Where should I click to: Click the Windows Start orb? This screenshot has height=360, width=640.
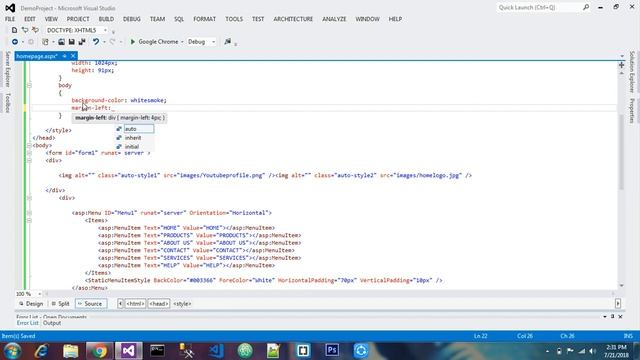click(x=12, y=351)
